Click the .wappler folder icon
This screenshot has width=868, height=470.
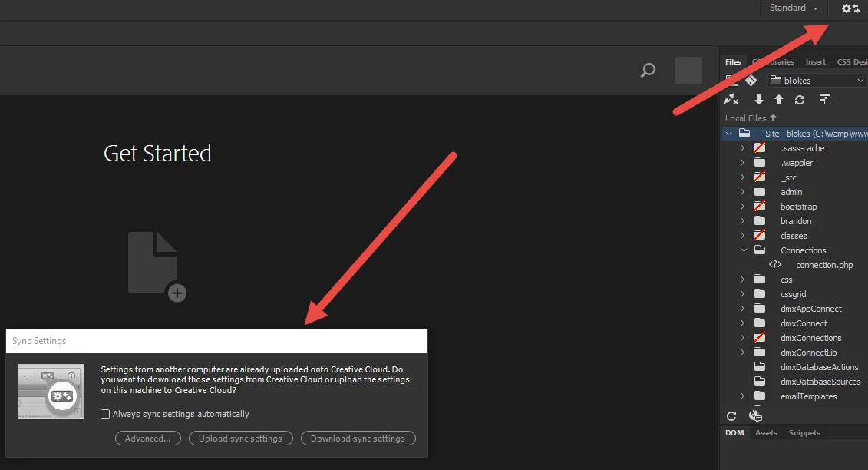(760, 163)
